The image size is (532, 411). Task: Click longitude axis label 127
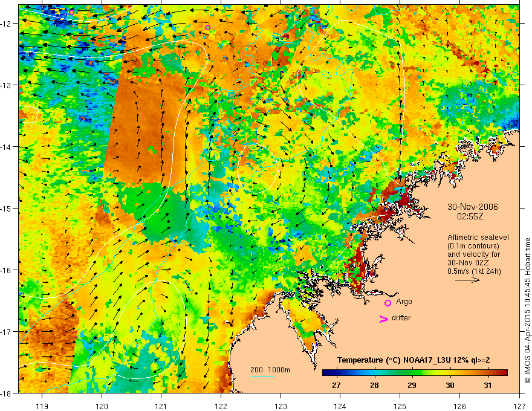tap(519, 406)
